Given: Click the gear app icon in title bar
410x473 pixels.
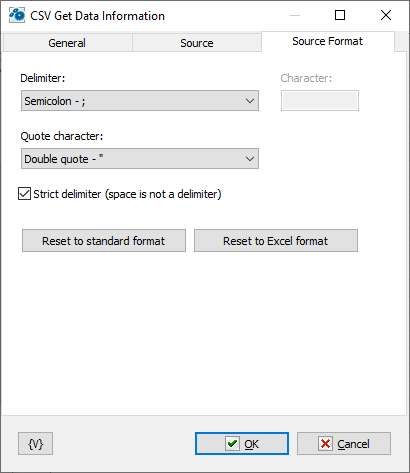Looking at the screenshot, I should (x=17, y=15).
